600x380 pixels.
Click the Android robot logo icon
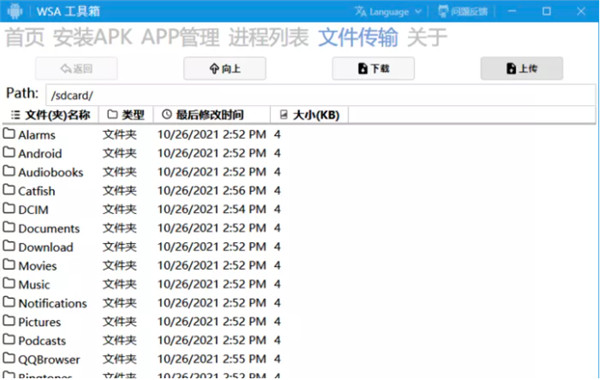click(15, 11)
